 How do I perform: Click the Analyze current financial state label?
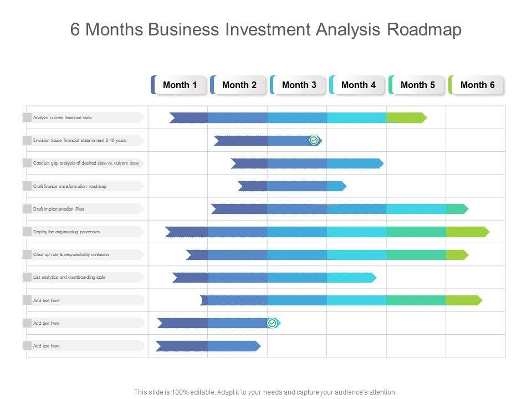point(63,117)
